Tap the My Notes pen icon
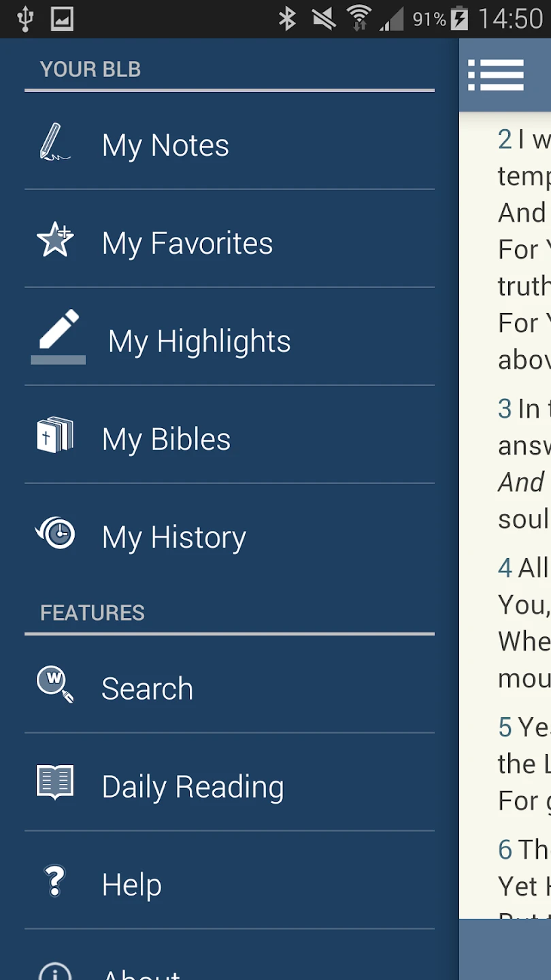The height and width of the screenshot is (980, 551). pyautogui.click(x=54, y=143)
